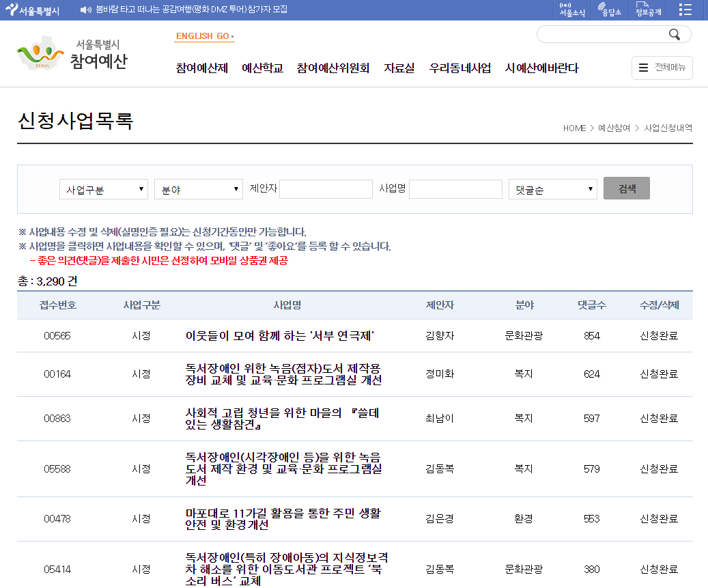This screenshot has height=588, width=708.
Task: Click the 사업구분 column header
Action: point(142,305)
